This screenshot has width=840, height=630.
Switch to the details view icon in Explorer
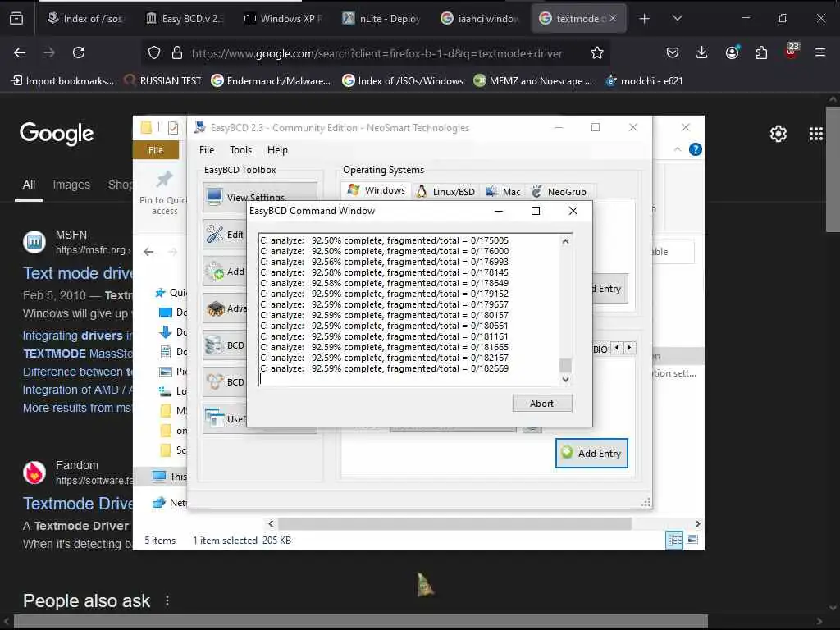click(x=674, y=540)
